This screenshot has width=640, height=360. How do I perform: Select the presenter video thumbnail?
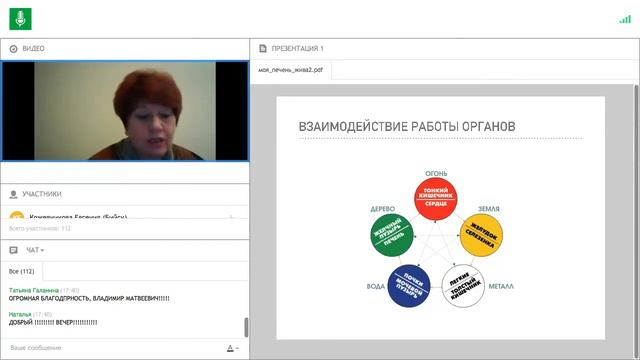point(125,111)
